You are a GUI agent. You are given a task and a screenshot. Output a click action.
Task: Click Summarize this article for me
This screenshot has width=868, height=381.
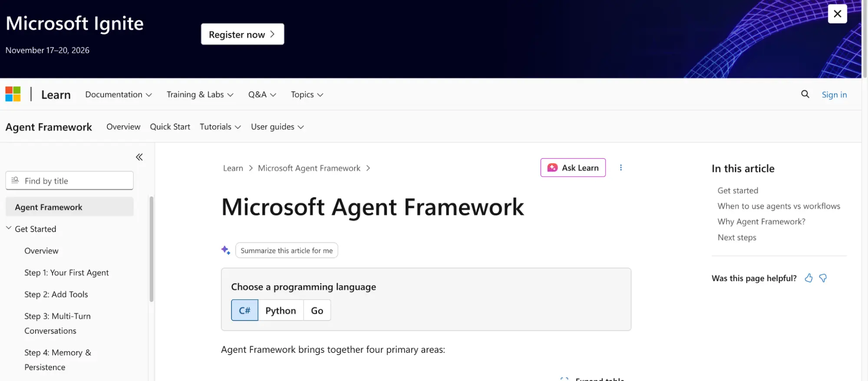287,250
